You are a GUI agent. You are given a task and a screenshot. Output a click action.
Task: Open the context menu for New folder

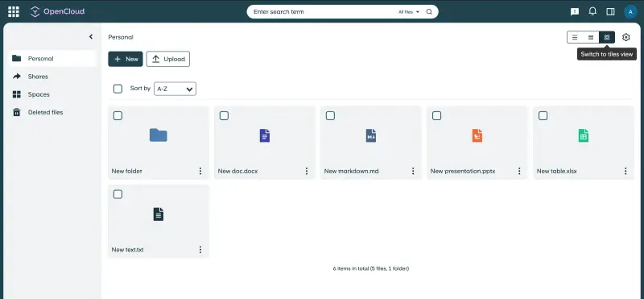[200, 171]
